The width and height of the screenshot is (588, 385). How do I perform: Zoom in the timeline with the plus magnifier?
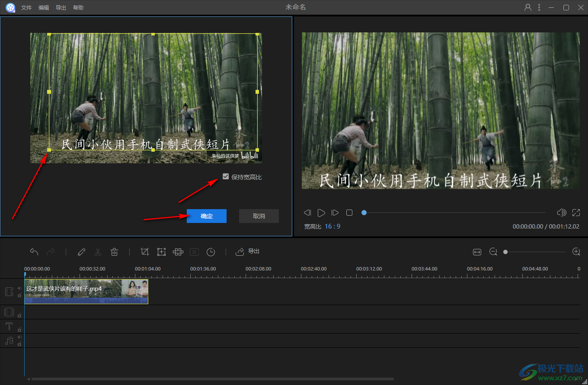tap(576, 252)
